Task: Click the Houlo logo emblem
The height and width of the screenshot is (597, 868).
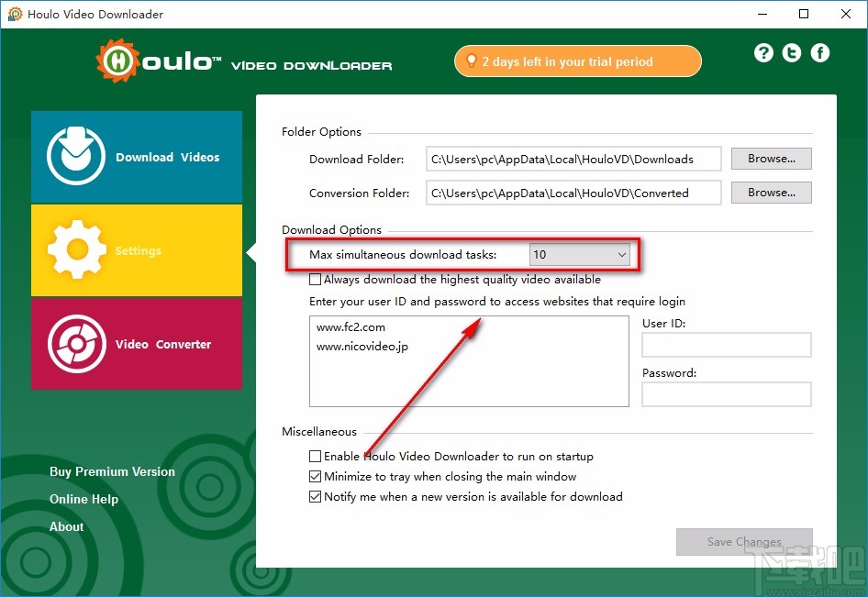Action: pyautogui.click(x=118, y=60)
